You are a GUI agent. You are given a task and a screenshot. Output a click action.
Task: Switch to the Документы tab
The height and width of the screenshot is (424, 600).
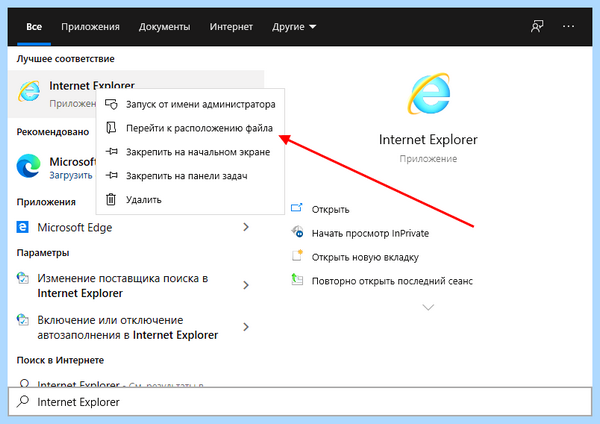tap(165, 27)
